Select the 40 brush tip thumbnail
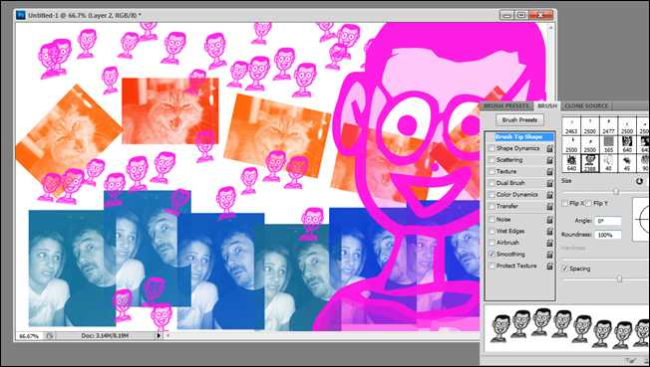 coord(609,163)
